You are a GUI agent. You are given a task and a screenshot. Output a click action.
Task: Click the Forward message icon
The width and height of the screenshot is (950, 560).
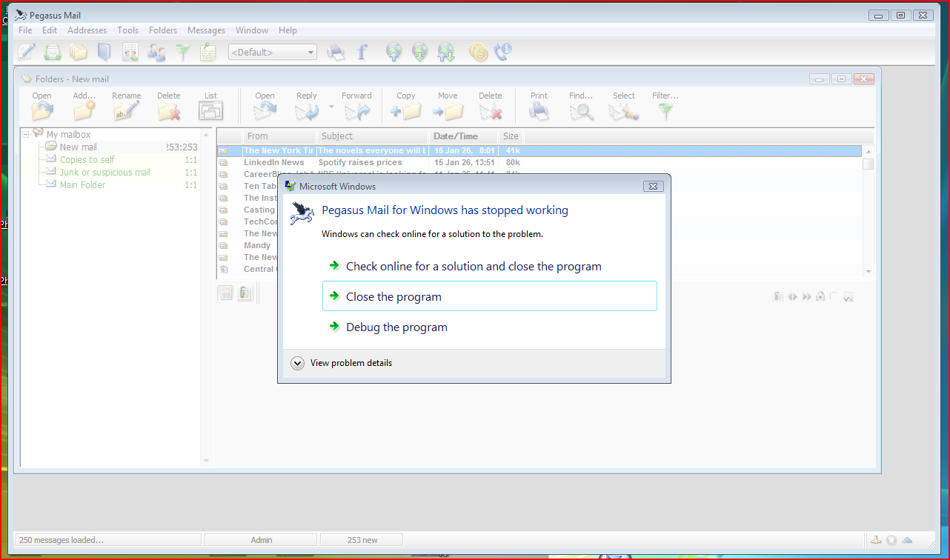point(357,111)
